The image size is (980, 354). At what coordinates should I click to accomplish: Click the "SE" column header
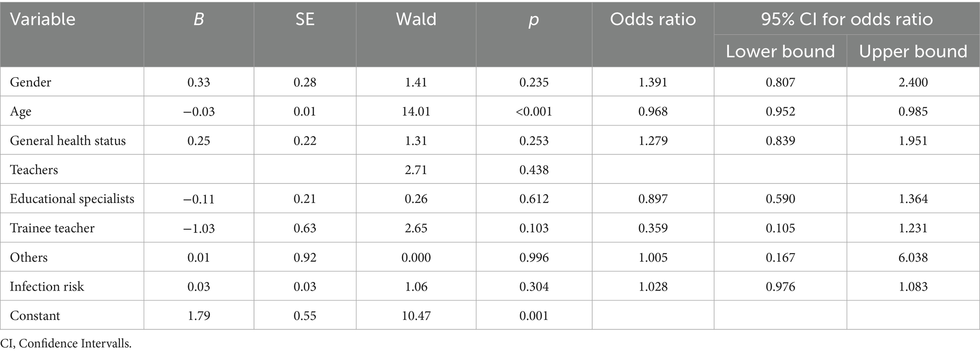point(305,19)
